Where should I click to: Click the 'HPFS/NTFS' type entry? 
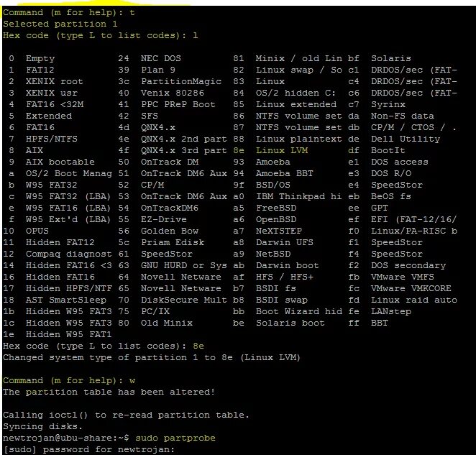point(52,139)
